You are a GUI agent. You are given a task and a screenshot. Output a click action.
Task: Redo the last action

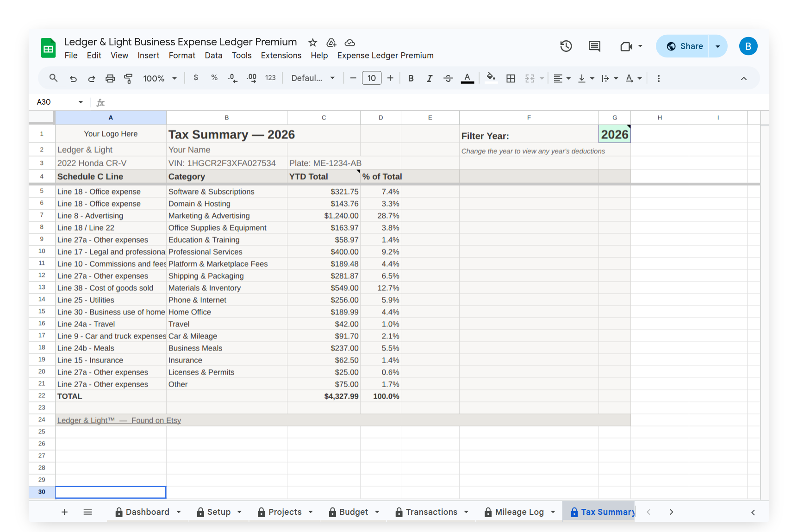(x=92, y=78)
